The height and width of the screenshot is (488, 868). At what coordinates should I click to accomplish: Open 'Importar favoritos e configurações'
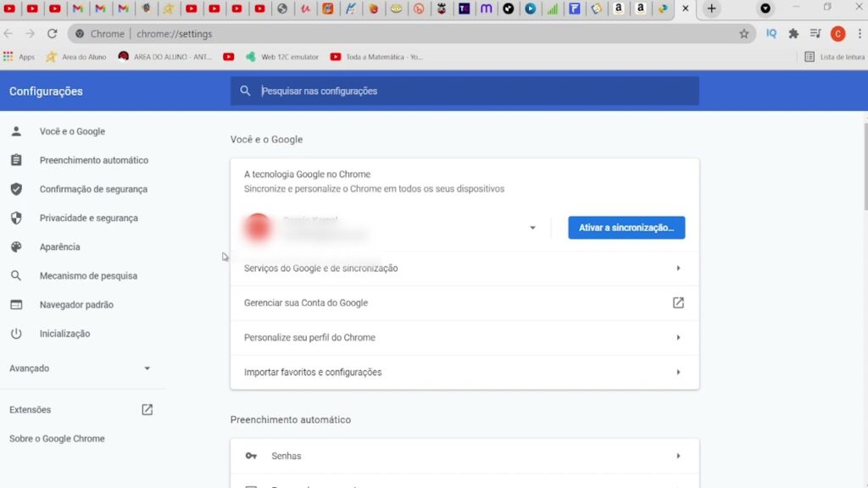click(465, 372)
